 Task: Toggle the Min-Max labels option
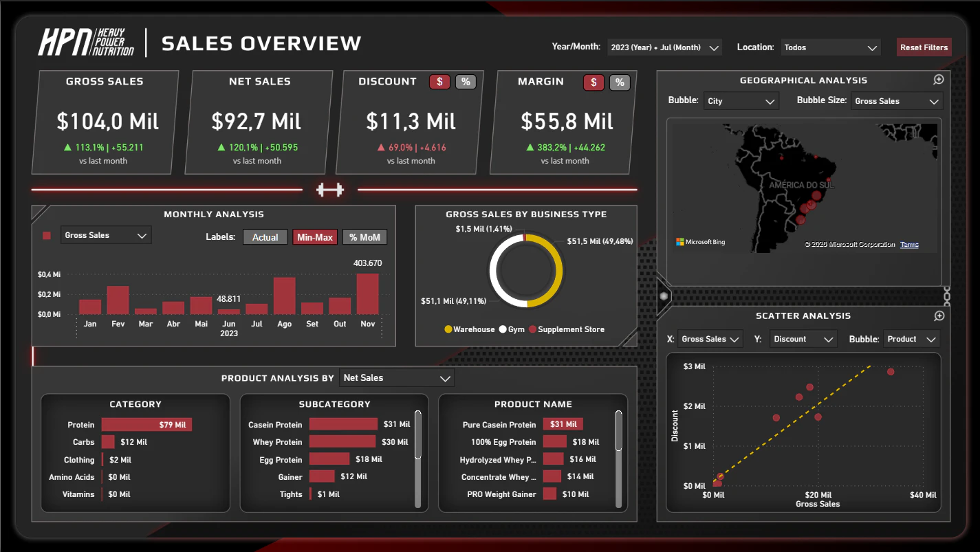click(315, 237)
